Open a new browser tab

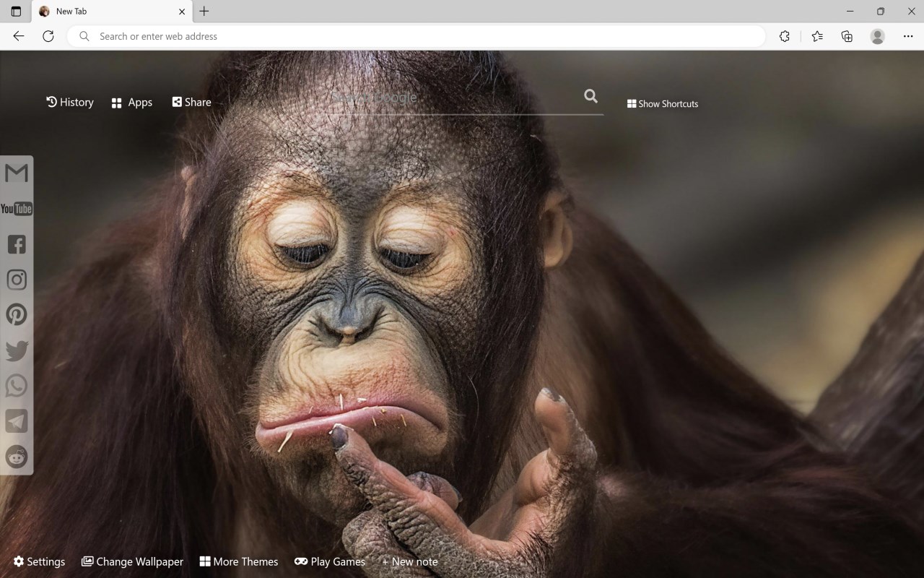click(204, 12)
